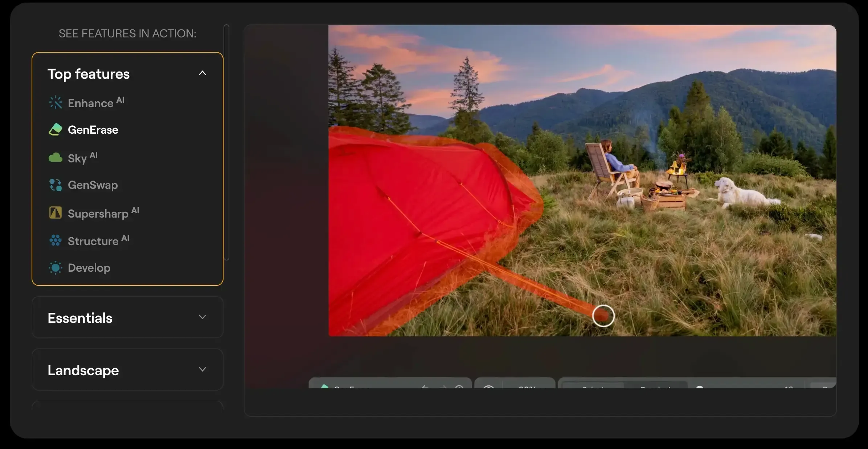The width and height of the screenshot is (868, 449).
Task: Click the Sky AI cloud icon
Action: 56,157
